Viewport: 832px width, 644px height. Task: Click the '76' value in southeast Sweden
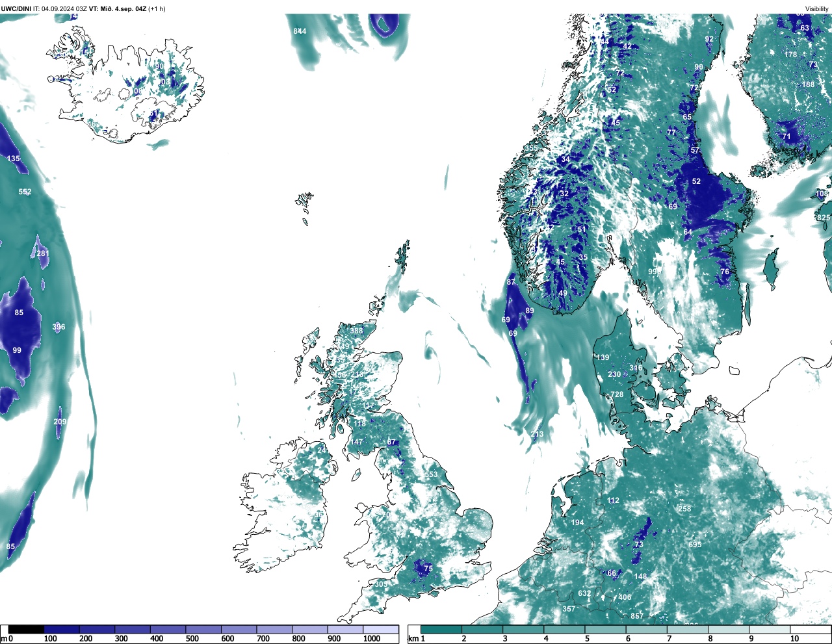tap(725, 272)
